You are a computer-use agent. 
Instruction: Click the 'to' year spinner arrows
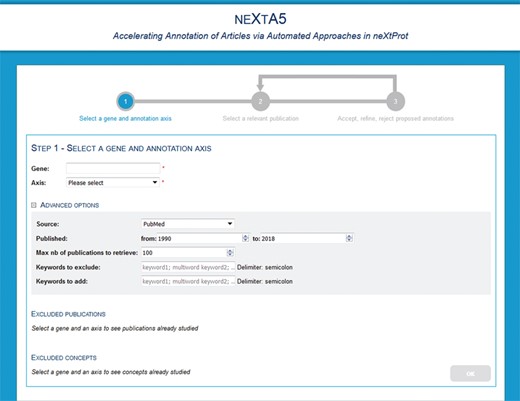click(349, 238)
